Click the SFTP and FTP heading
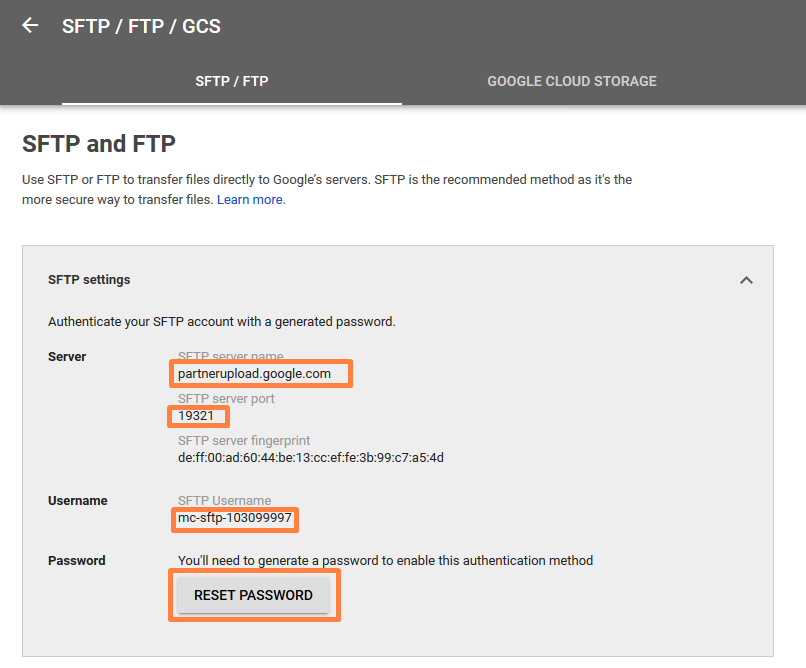Image resolution: width=806 pixels, height=668 pixels. pos(99,144)
